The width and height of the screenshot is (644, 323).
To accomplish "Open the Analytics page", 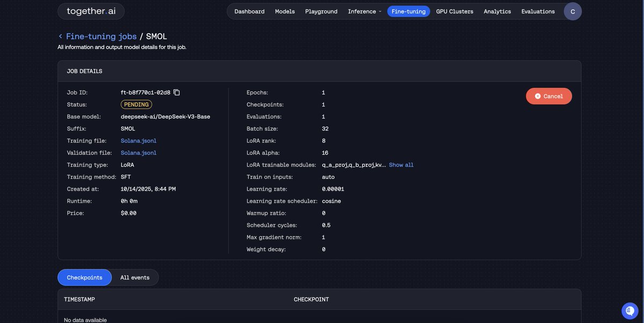I will point(497,11).
